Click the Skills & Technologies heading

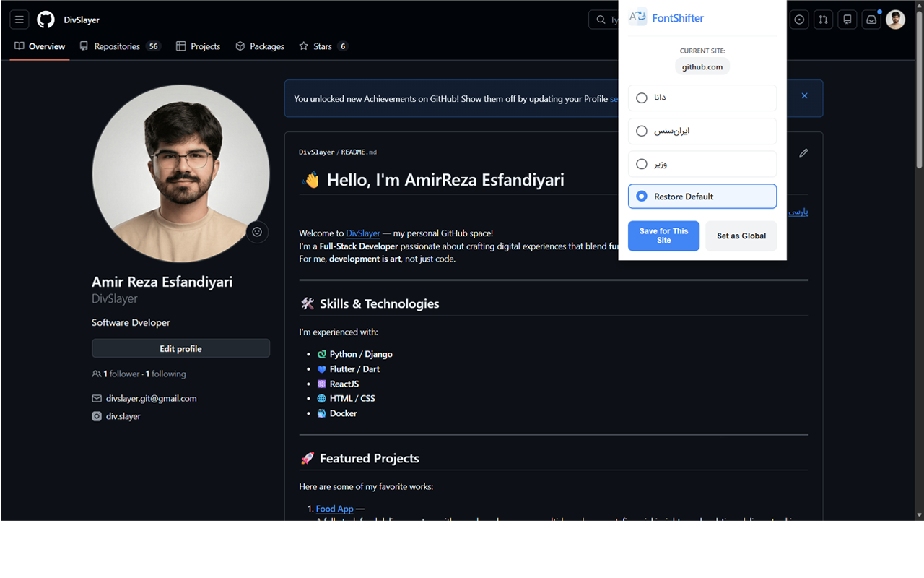tap(370, 303)
